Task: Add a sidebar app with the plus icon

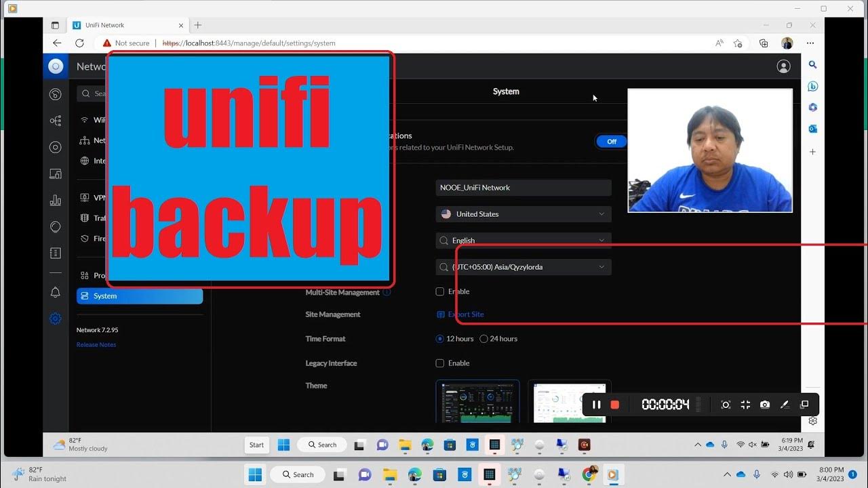Action: [x=812, y=152]
